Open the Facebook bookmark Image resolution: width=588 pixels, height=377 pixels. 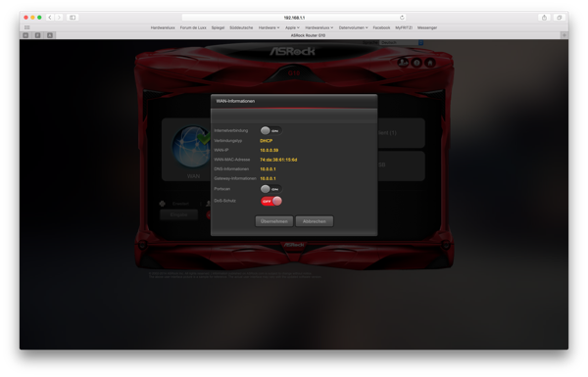(381, 27)
